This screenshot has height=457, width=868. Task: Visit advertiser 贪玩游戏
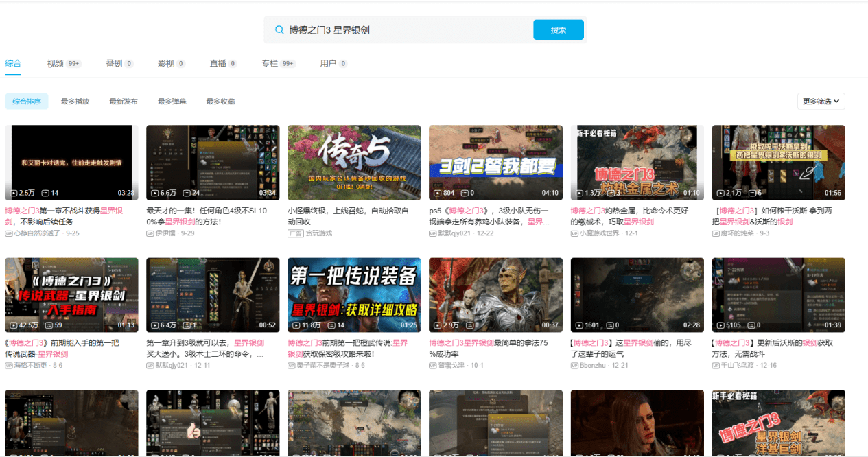click(319, 233)
